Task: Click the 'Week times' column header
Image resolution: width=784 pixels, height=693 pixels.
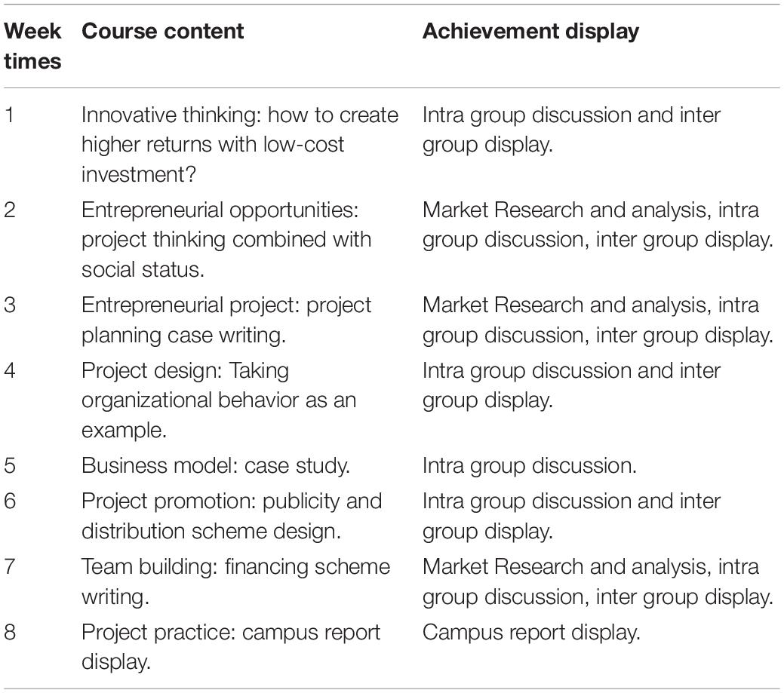Action: point(32,46)
